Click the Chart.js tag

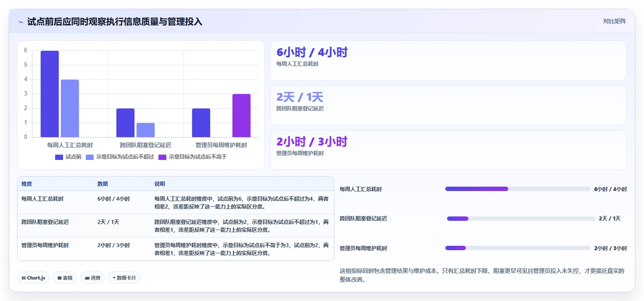click(x=33, y=278)
